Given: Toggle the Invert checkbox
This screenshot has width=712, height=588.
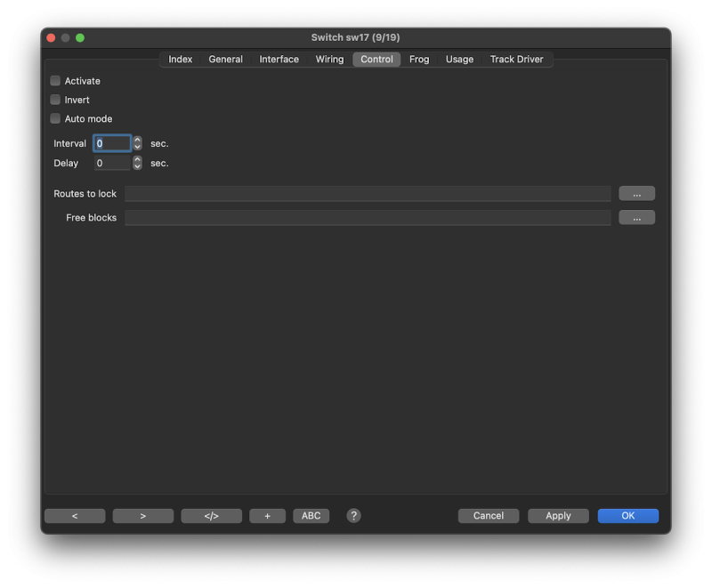Looking at the screenshot, I should pyautogui.click(x=55, y=100).
